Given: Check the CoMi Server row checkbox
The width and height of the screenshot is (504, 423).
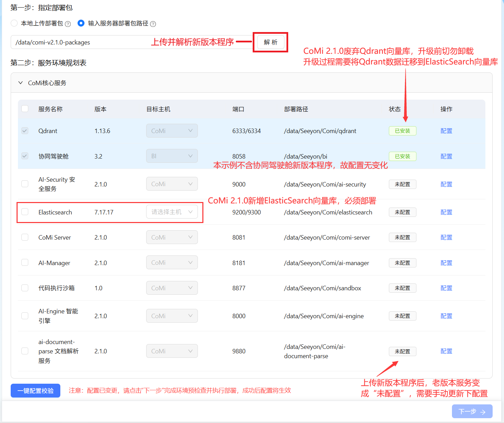Looking at the screenshot, I should click(x=25, y=237).
